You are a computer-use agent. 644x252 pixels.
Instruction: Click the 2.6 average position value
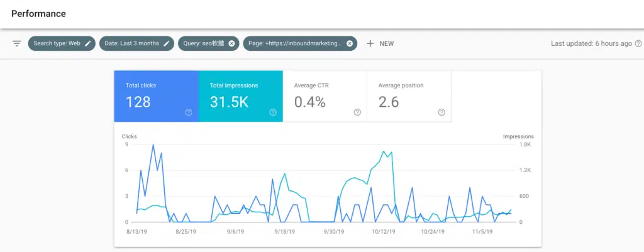(389, 102)
